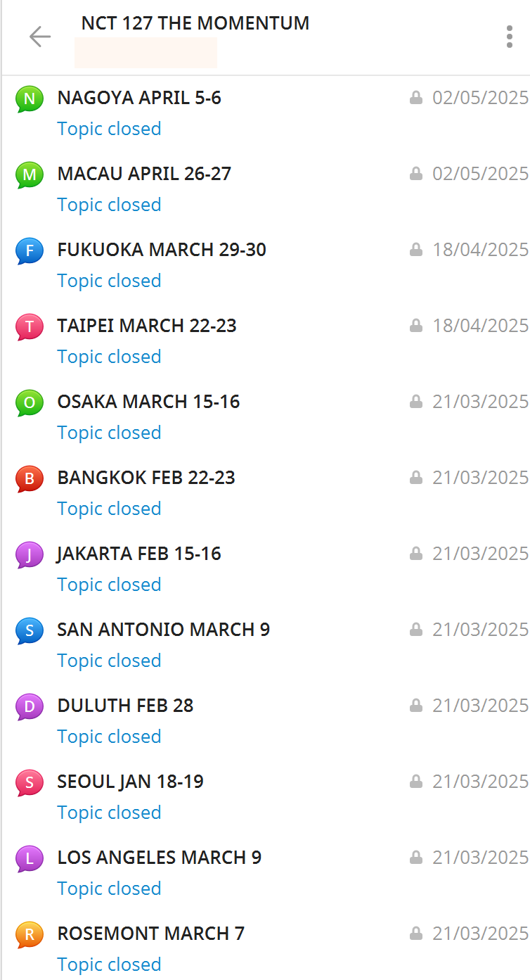Click the green N topic icon for Nagoya
530x980 pixels.
[x=29, y=99]
